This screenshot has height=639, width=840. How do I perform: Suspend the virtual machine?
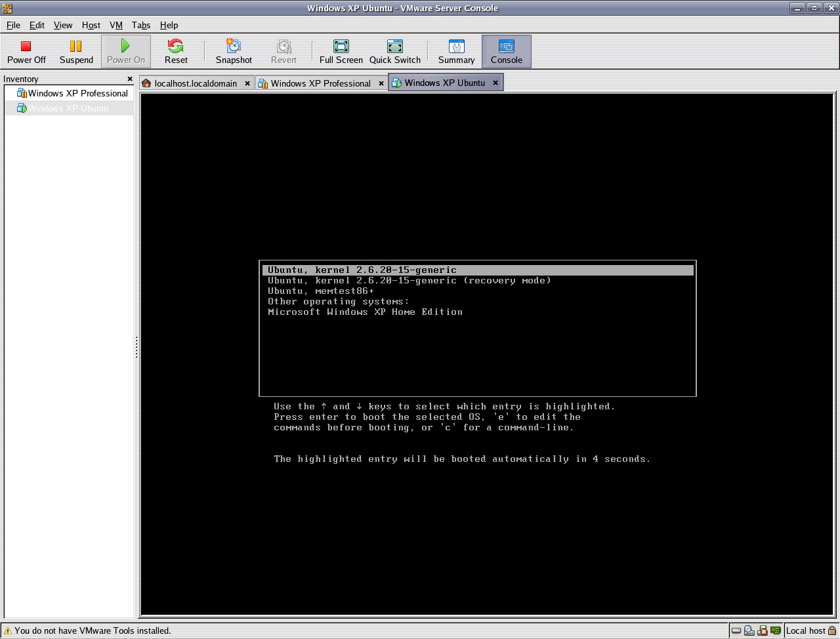point(76,51)
